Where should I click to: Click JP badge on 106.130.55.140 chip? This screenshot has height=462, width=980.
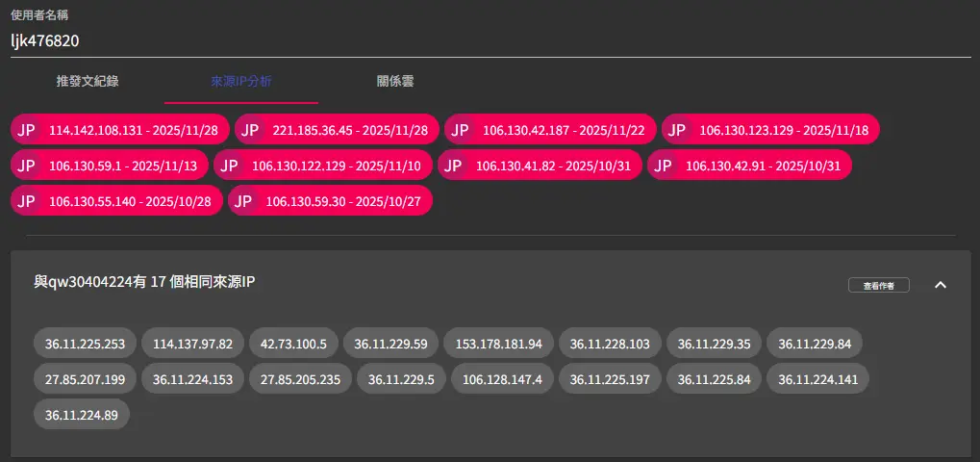(x=26, y=201)
